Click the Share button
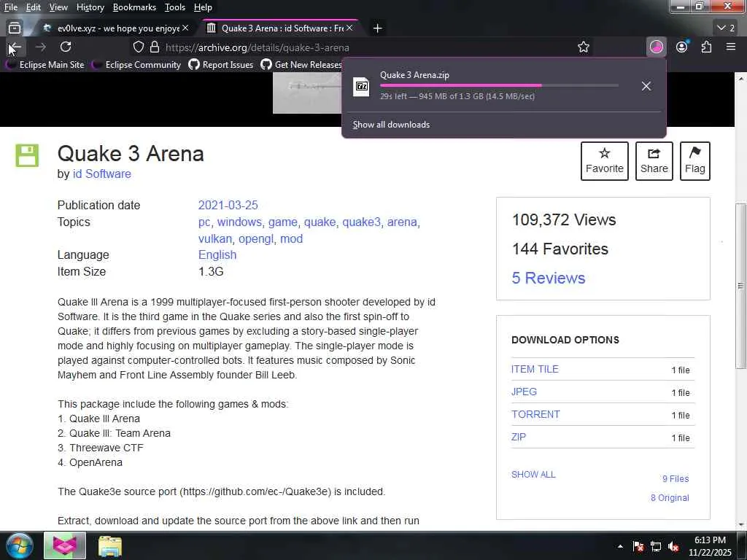 pos(654,161)
